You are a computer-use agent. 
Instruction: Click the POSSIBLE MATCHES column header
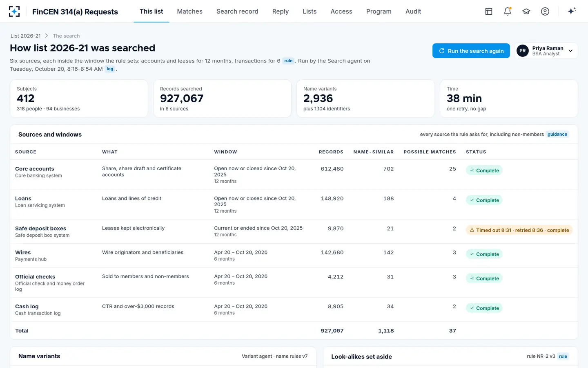430,152
